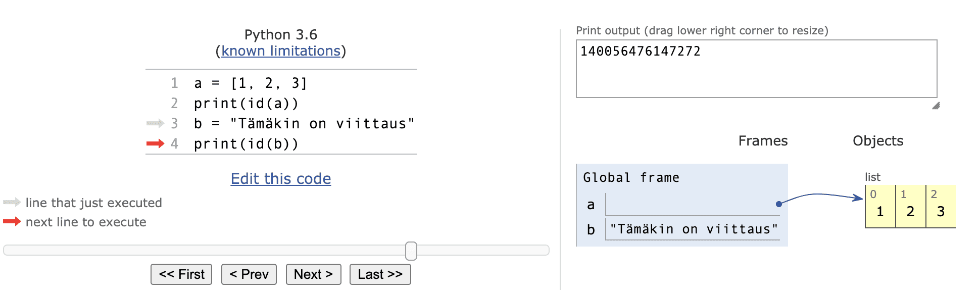Viewport: 980px width, 290px height.
Task: Click the gray arrow in the legend
Action: click(12, 203)
